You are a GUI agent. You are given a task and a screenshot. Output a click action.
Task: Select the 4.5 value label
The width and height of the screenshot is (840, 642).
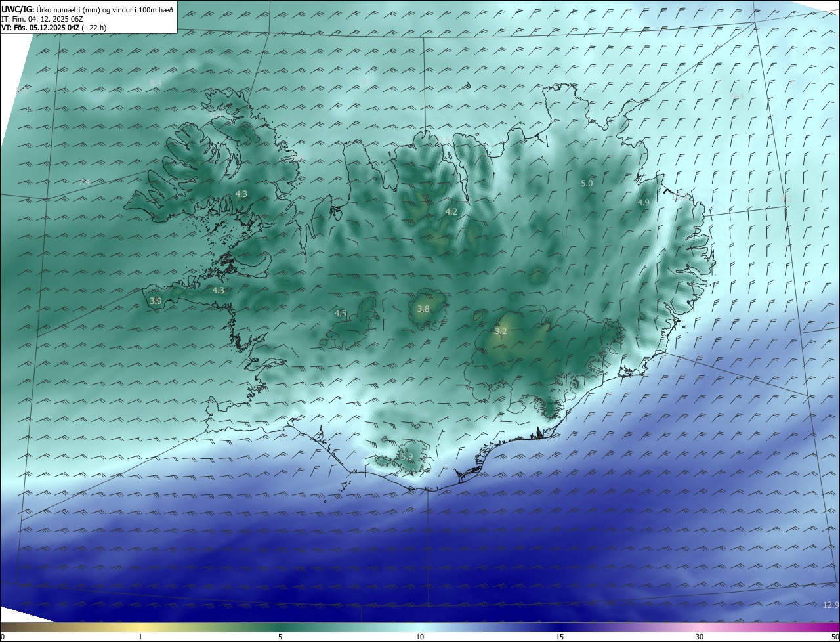click(340, 314)
